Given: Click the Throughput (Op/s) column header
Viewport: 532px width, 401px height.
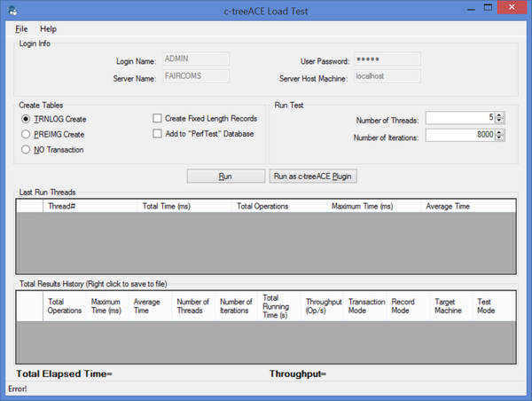Looking at the screenshot, I should coord(322,306).
